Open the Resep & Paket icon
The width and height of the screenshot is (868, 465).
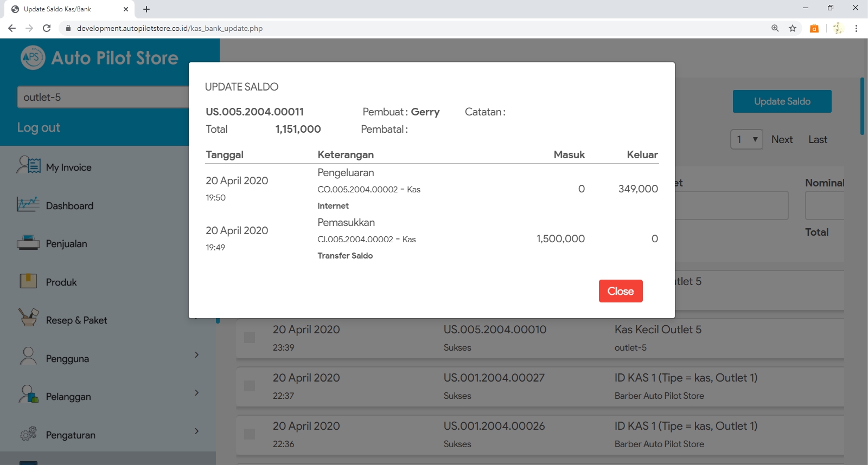click(x=28, y=318)
